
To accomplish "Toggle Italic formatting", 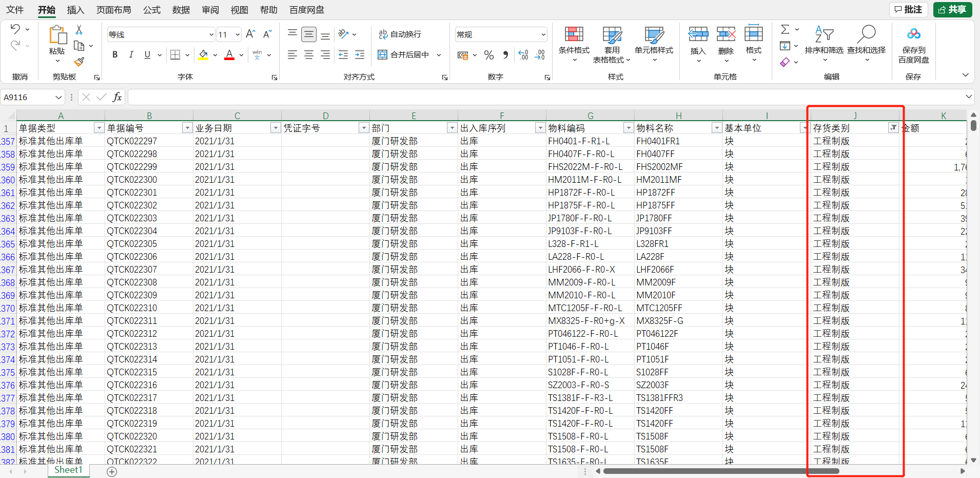I will click(131, 55).
